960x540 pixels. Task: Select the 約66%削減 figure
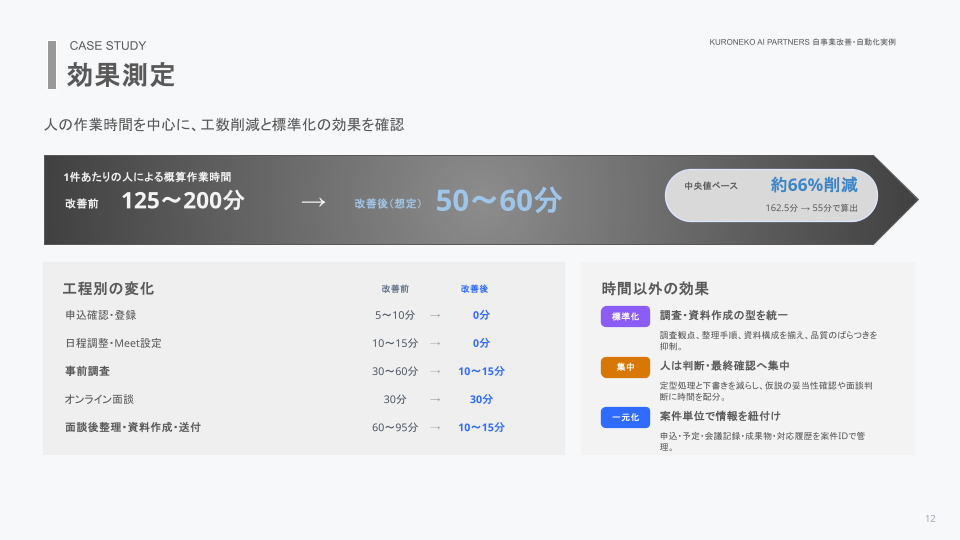tap(814, 185)
